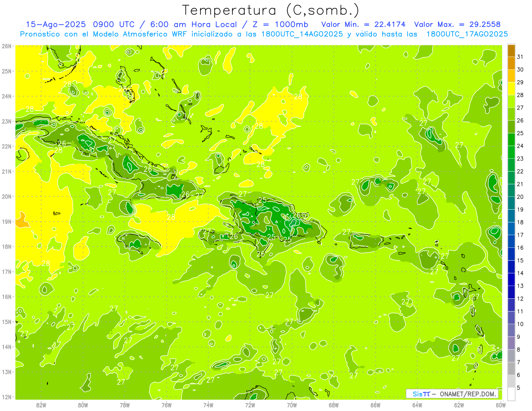
Task: Select the purple legend swatch between 9 and 10
Action: pos(511,330)
